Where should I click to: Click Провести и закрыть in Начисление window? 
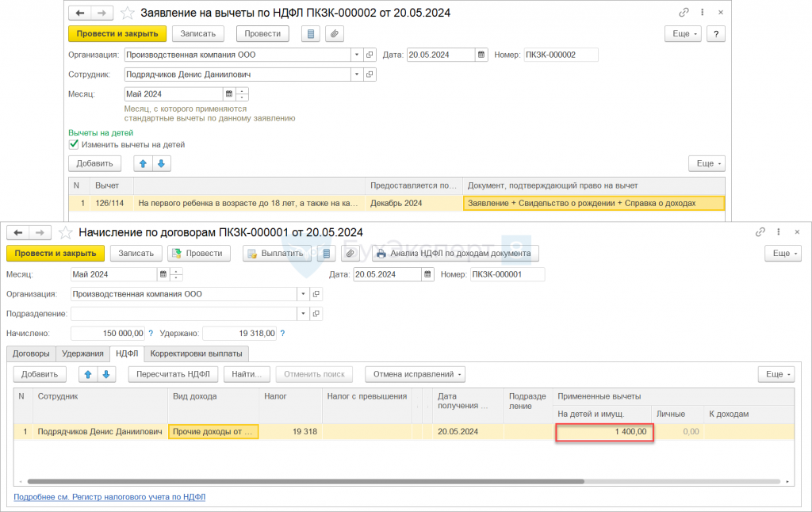(56, 254)
